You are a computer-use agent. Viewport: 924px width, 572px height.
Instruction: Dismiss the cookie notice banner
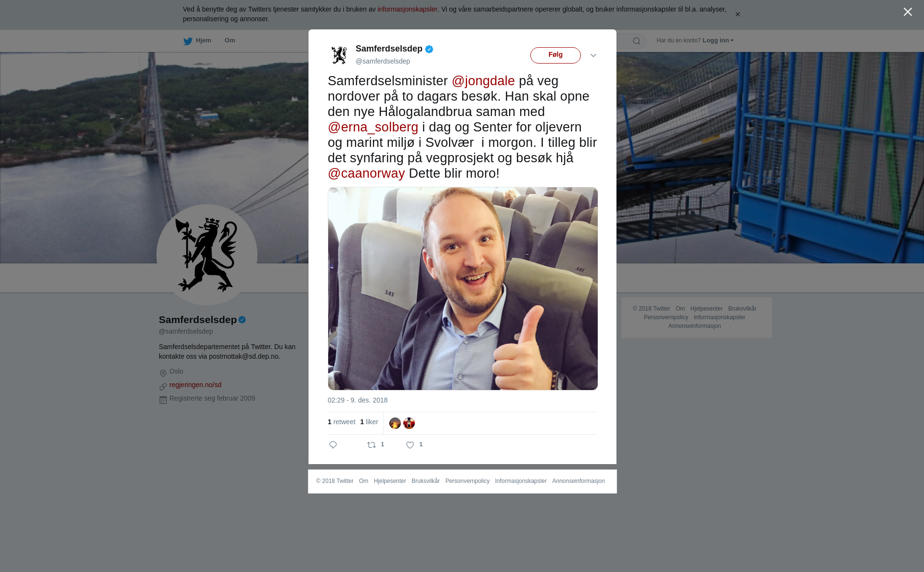pyautogui.click(x=737, y=14)
